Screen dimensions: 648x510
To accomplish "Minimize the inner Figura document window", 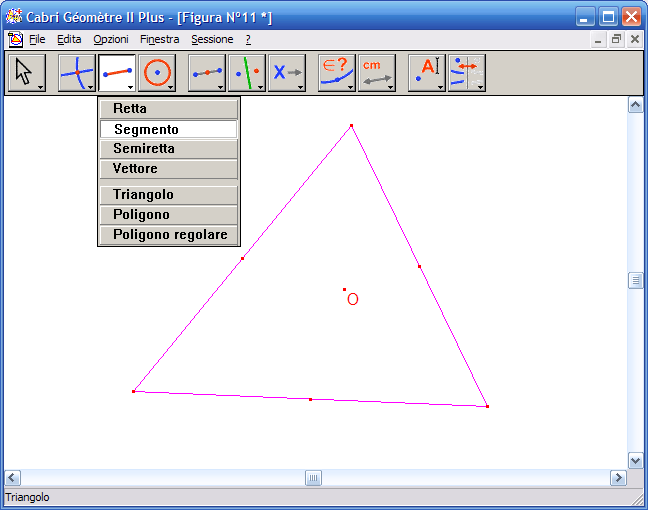I will click(x=598, y=40).
